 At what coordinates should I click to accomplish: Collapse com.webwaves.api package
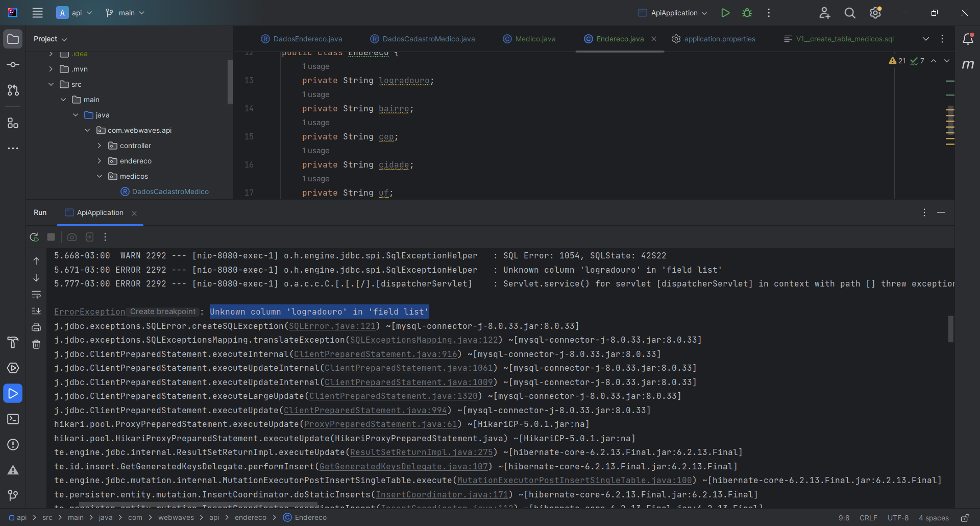pos(87,130)
